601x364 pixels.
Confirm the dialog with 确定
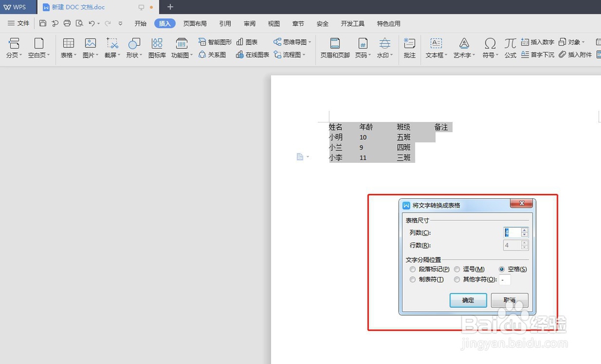point(468,300)
